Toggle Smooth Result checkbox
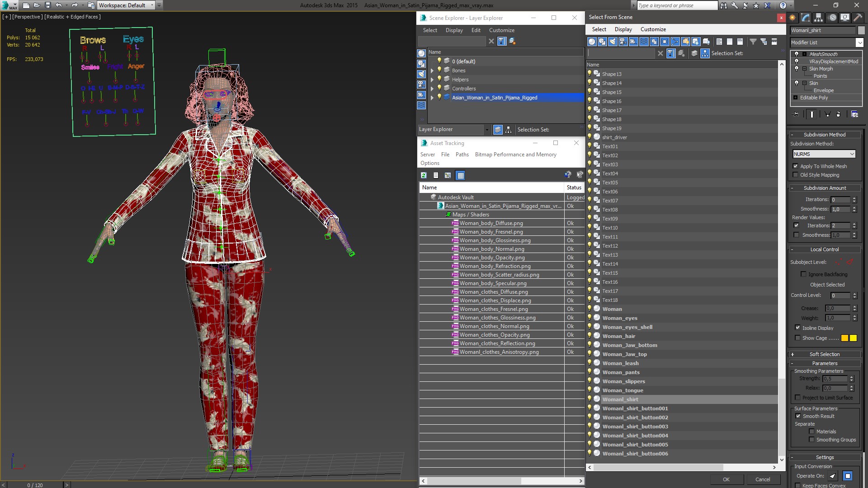Image resolution: width=868 pixels, height=488 pixels. tap(798, 416)
